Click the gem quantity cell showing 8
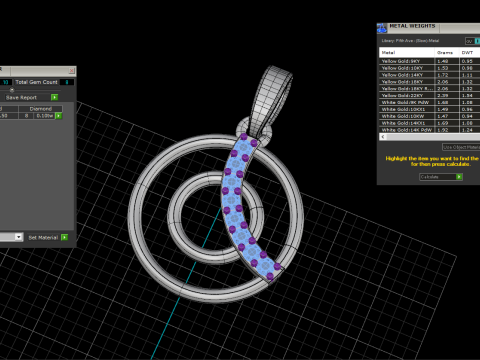The height and width of the screenshot is (360, 480). pyautogui.click(x=26, y=116)
